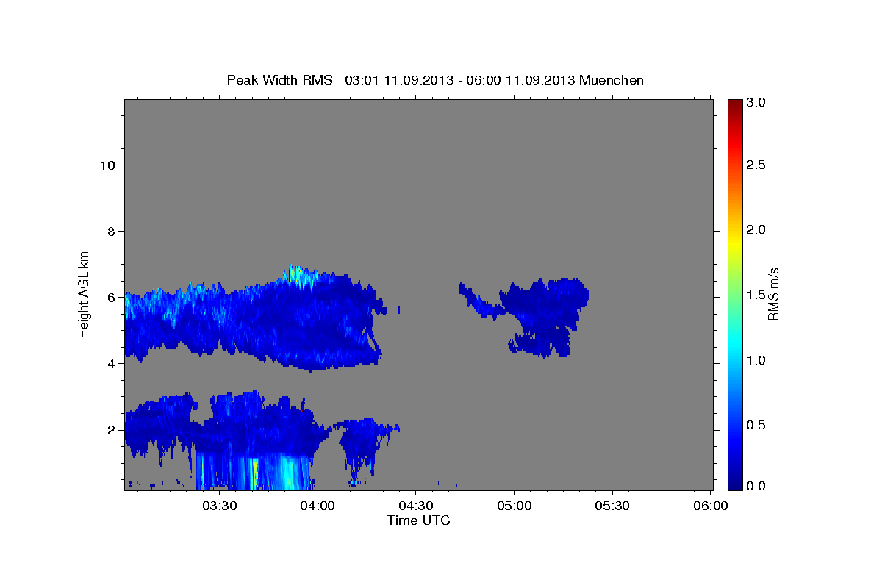This screenshot has width=882, height=588.
Task: Click the '06:00' time tick label
Action: [x=710, y=506]
